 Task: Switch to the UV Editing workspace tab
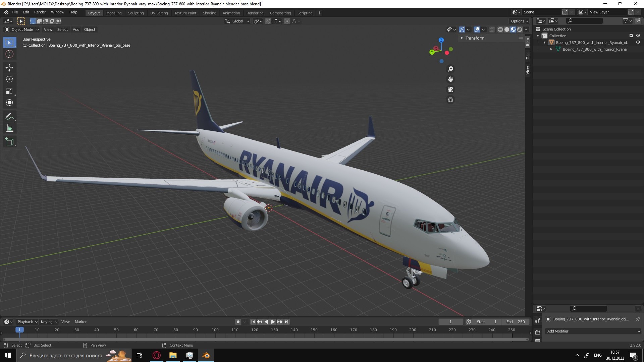click(159, 13)
